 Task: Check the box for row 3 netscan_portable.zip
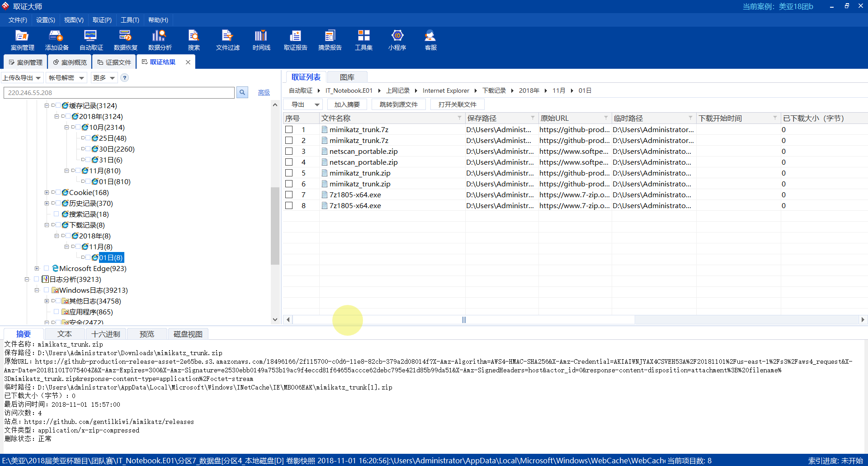289,151
